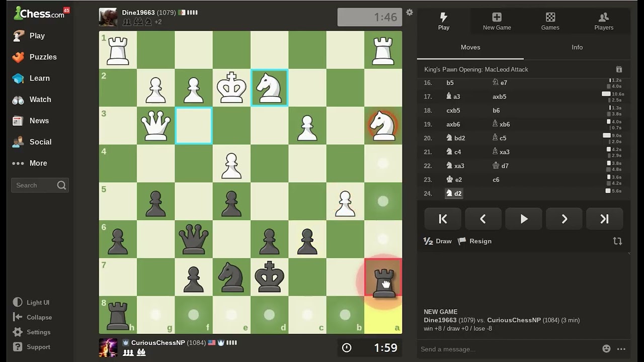
Task: Open Dine19663 player profile name
Action: pos(138,13)
